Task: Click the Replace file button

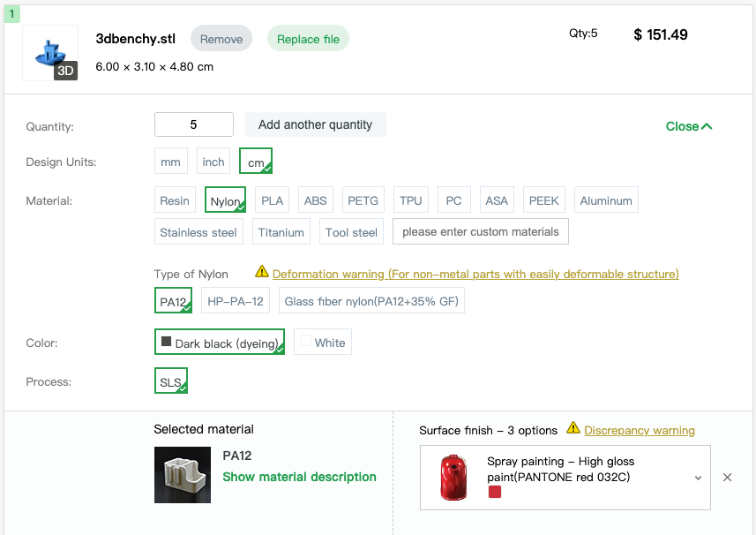Action: tap(308, 39)
